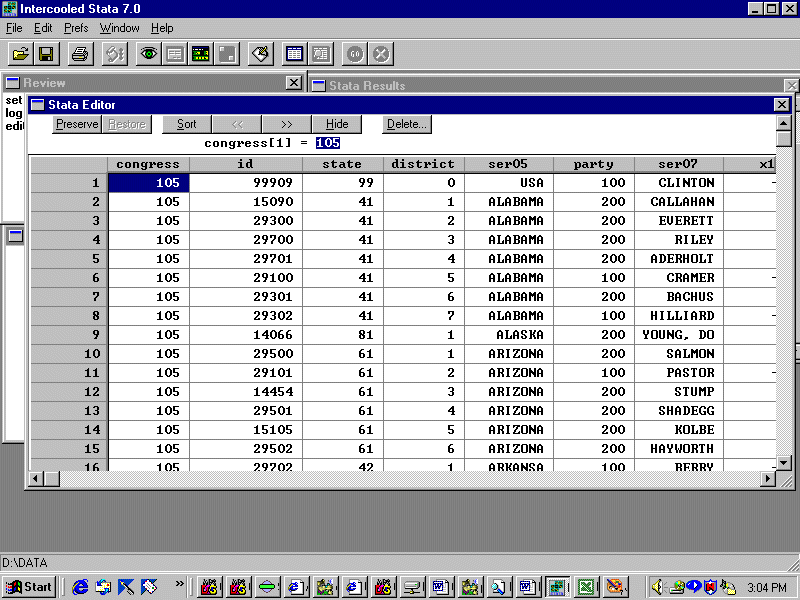Click the Preserve button
800x600 pixels.
coord(77,124)
